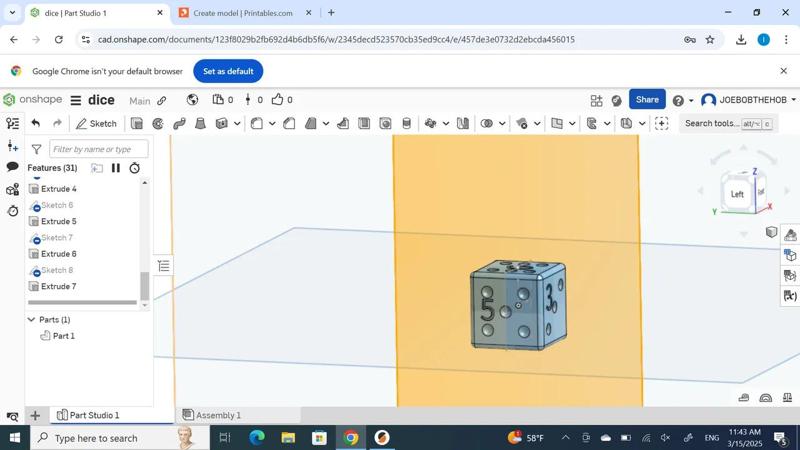Viewport: 800px width, 450px height.
Task: Select Extrude 6 in the feature list
Action: tap(59, 254)
